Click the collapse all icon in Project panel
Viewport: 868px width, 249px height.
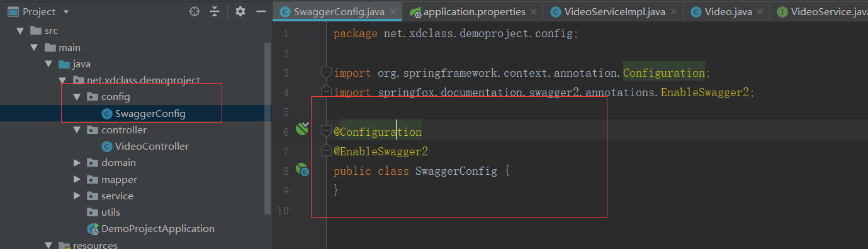coord(215,11)
